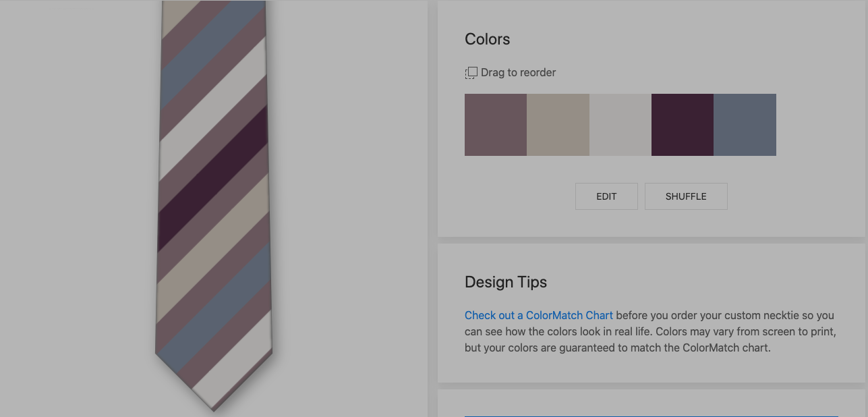Click the Colors section heading
Image resolution: width=868 pixels, height=417 pixels.
[488, 39]
